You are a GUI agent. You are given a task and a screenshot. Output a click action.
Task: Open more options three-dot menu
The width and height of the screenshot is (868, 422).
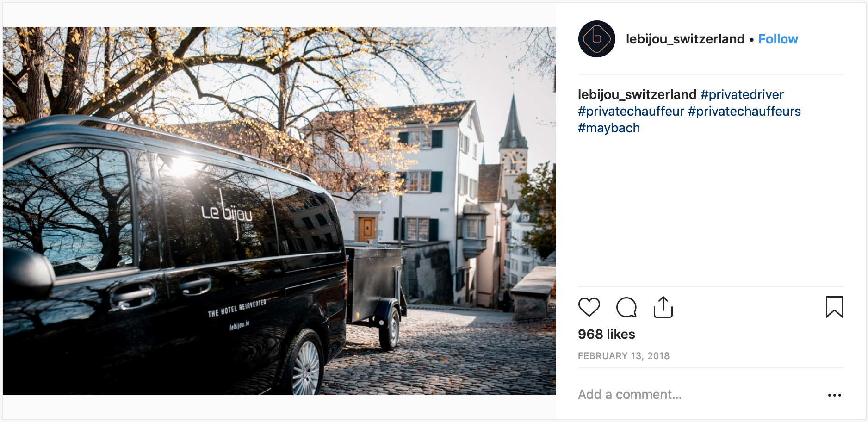834,395
